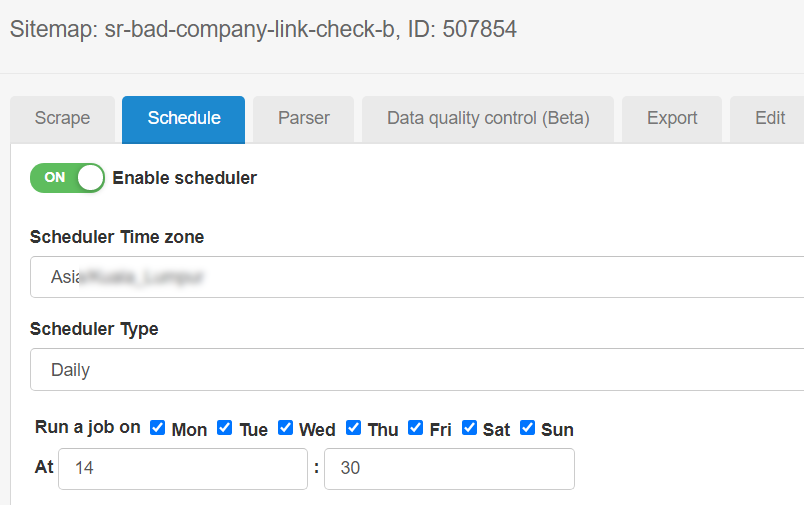Image resolution: width=804 pixels, height=505 pixels.
Task: Click the hour field showing 14
Action: tap(182, 469)
